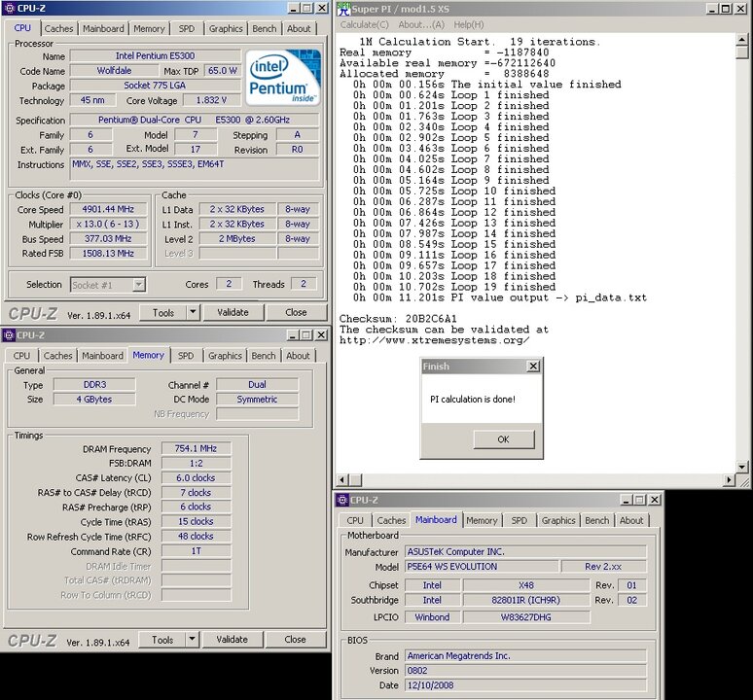Click Tools button in the top CPU-Z window
This screenshot has width=753, height=700.
pos(163,312)
